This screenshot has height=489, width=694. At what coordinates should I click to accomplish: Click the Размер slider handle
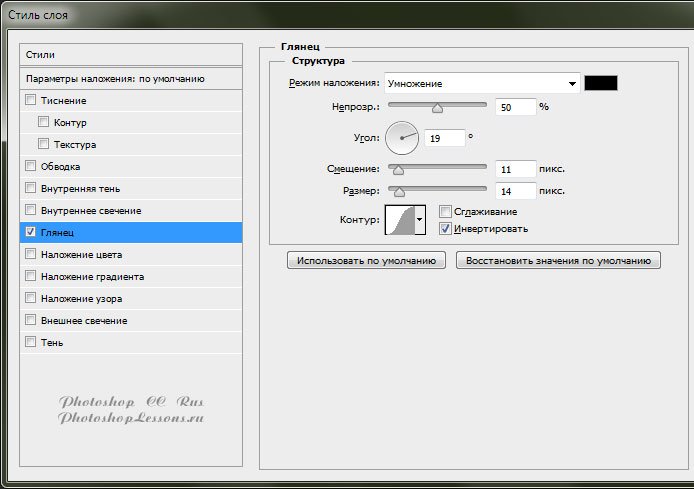[x=400, y=191]
